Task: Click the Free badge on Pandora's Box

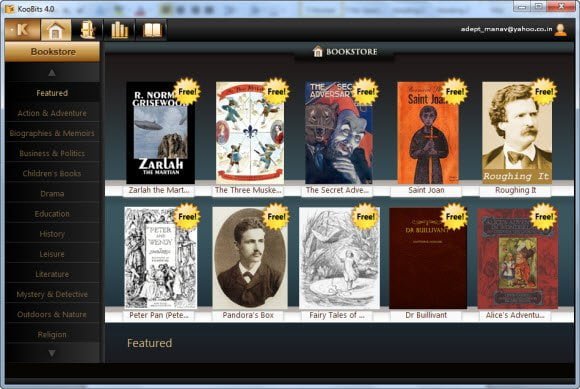Action: point(276,217)
